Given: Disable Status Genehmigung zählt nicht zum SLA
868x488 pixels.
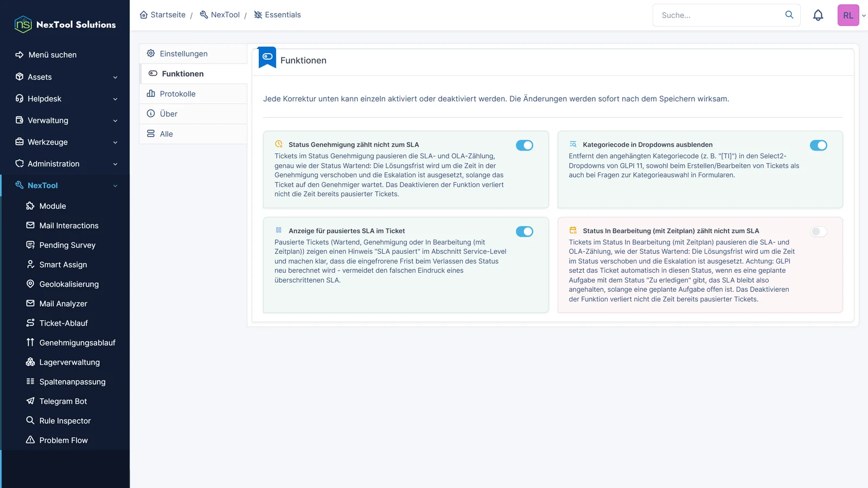Looking at the screenshot, I should click(525, 145).
